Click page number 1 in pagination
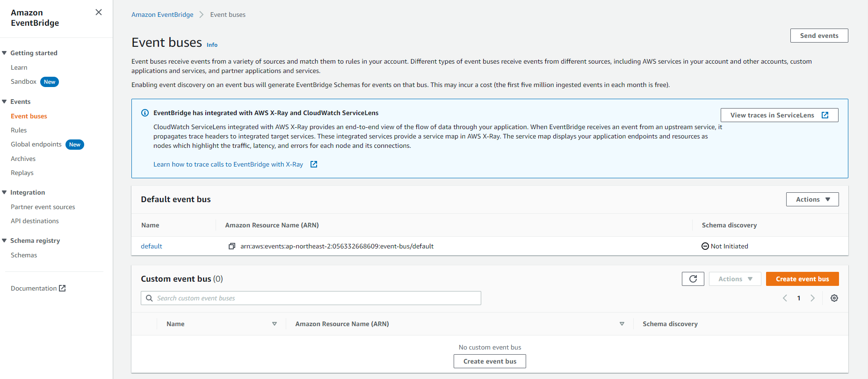 (799, 298)
